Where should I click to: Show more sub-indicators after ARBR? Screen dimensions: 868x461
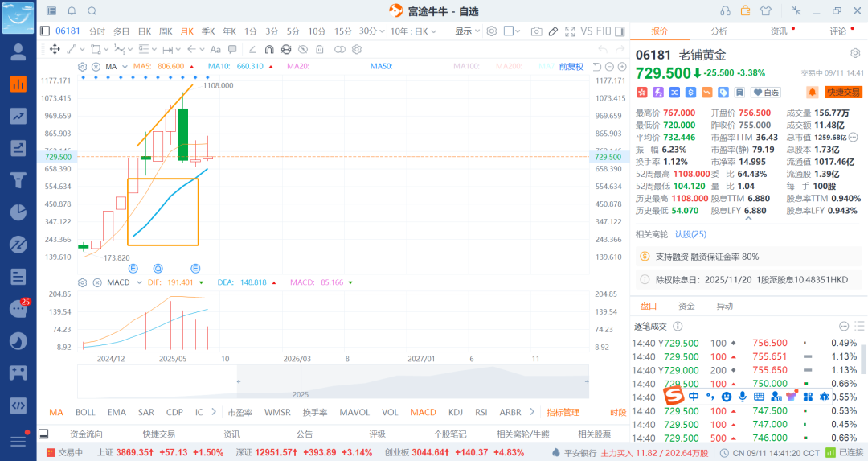[532, 412]
